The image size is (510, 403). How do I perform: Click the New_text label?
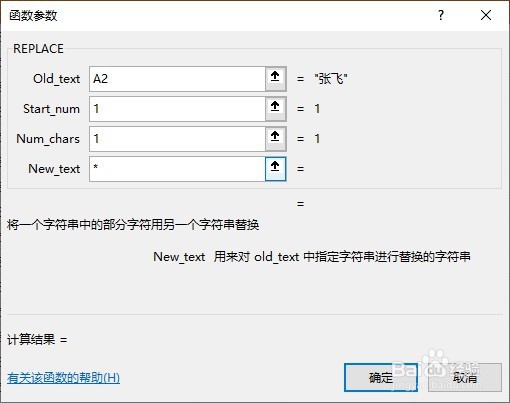tap(54, 169)
